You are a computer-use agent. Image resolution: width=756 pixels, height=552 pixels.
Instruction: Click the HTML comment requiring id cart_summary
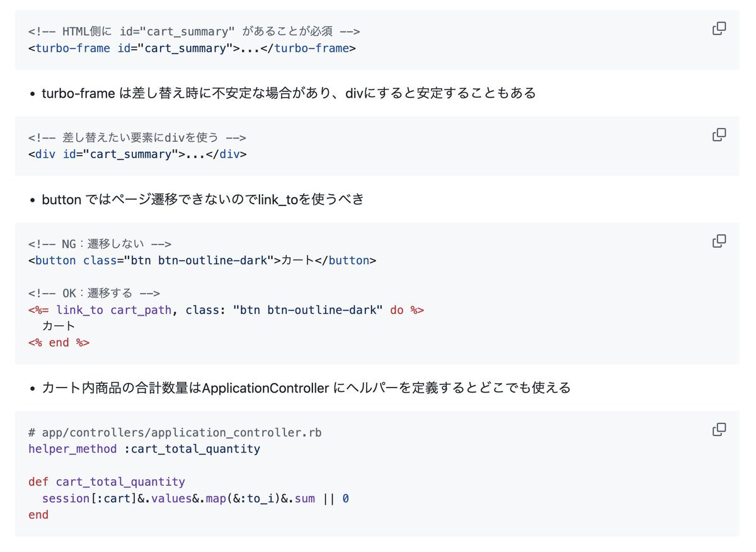point(194,32)
